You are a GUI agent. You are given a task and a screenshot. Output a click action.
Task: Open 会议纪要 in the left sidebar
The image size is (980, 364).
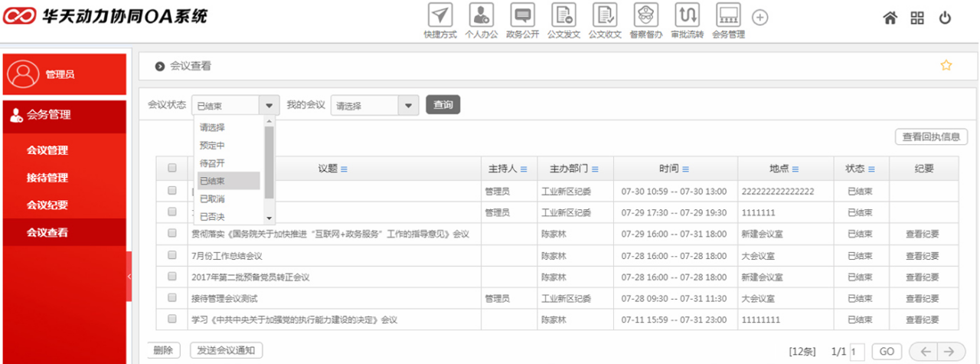pyautogui.click(x=47, y=205)
